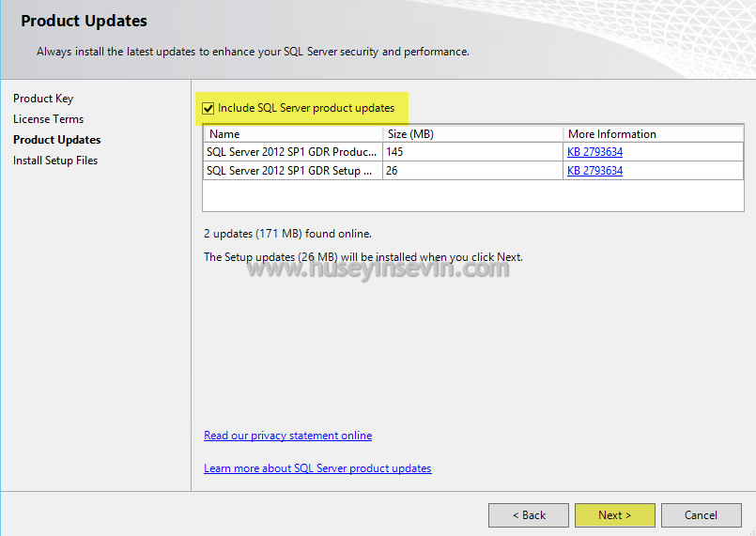Click '2 updates (171 MB) found online' text
Image resolution: width=756 pixels, height=536 pixels.
pos(287,234)
